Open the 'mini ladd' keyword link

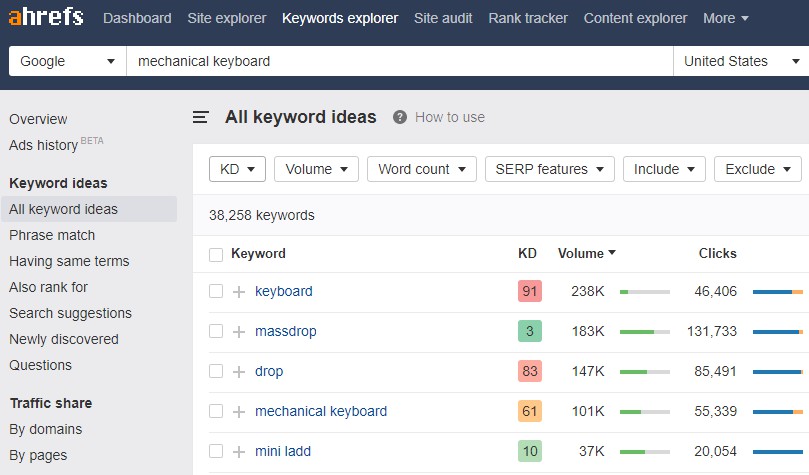283,451
